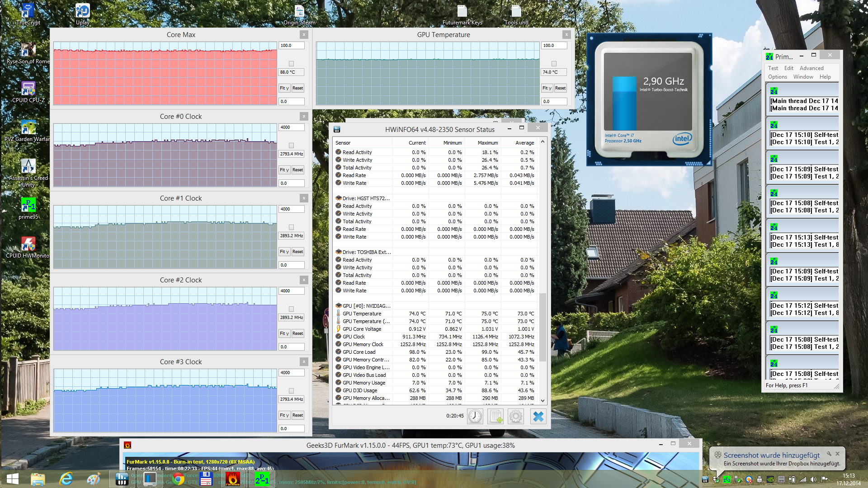Screen dimensions: 868x488
Task: Open Google Chrome from taskbar
Action: pos(178,479)
